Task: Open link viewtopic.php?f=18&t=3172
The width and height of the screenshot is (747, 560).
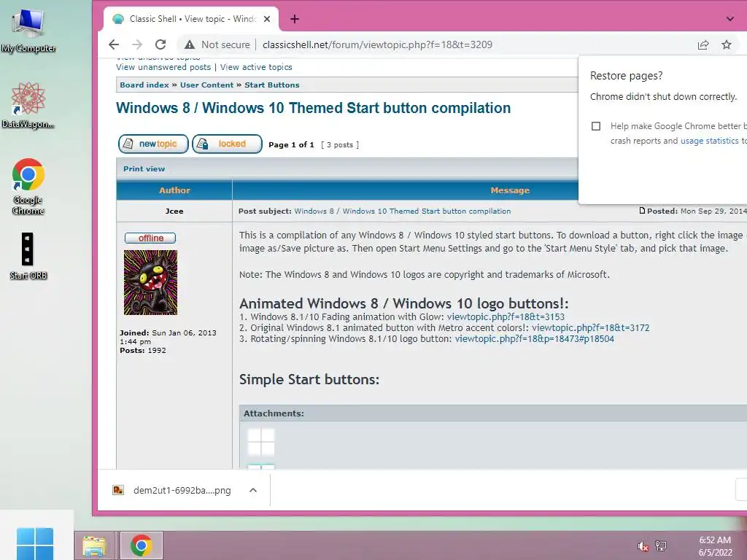Action: pos(591,327)
